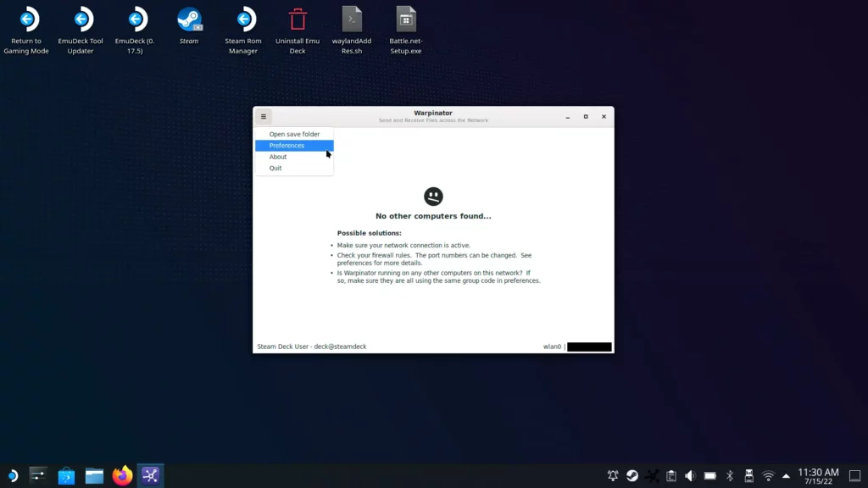Launch EmuDeck Tool Updater desktop icon
This screenshot has width=868, height=488.
pos(81,30)
